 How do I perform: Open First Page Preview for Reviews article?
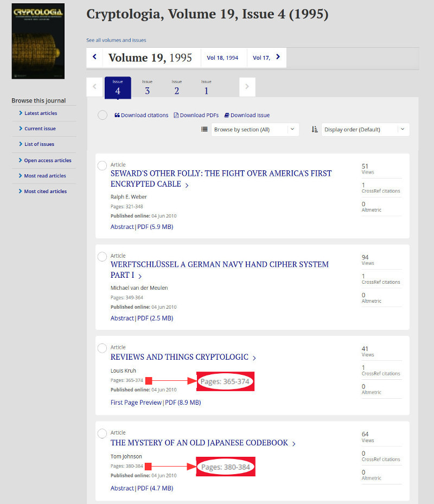click(x=136, y=403)
